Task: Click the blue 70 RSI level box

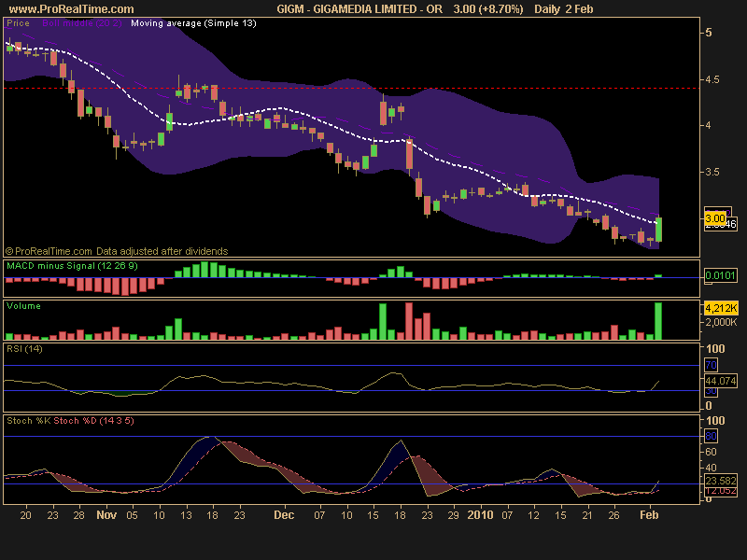Action: tap(711, 365)
